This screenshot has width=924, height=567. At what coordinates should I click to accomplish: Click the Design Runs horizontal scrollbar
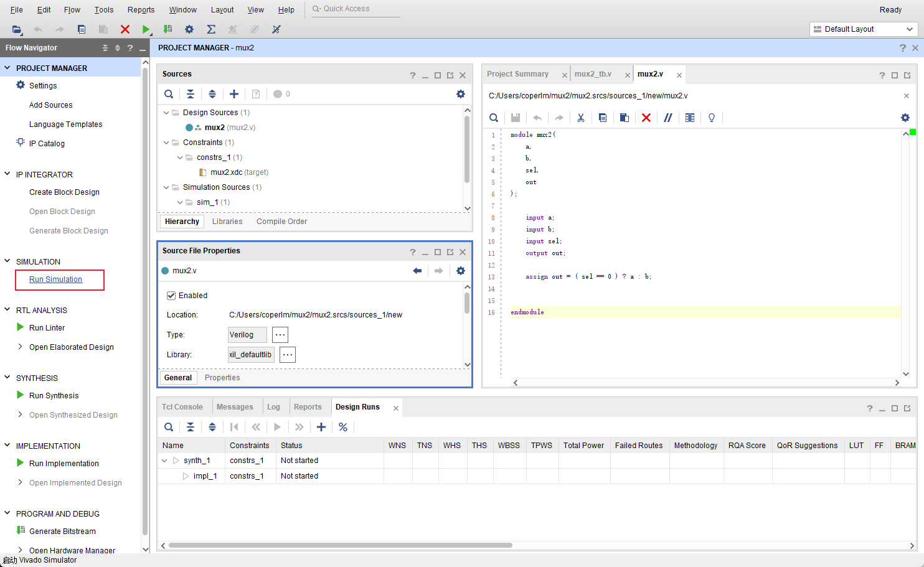pyautogui.click(x=340, y=545)
